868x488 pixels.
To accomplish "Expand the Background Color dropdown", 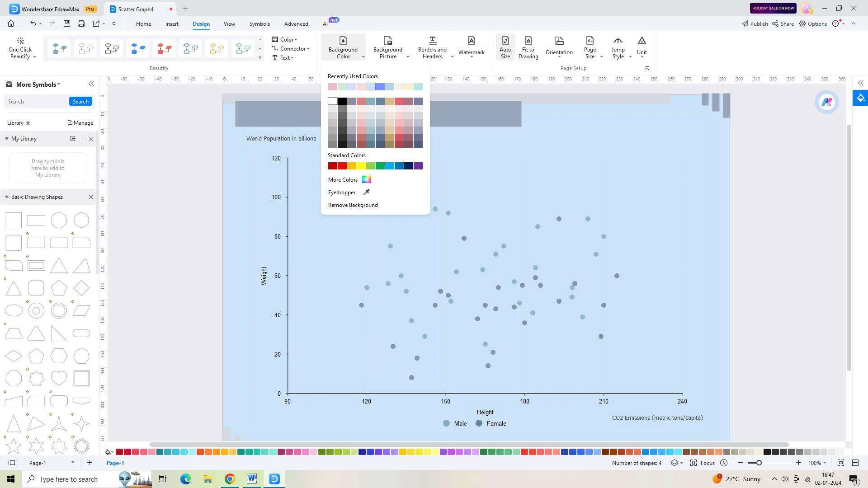I will [363, 56].
